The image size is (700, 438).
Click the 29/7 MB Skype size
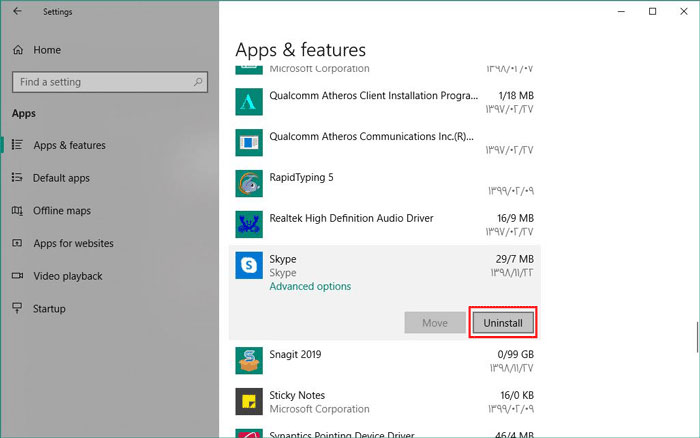[x=514, y=259]
